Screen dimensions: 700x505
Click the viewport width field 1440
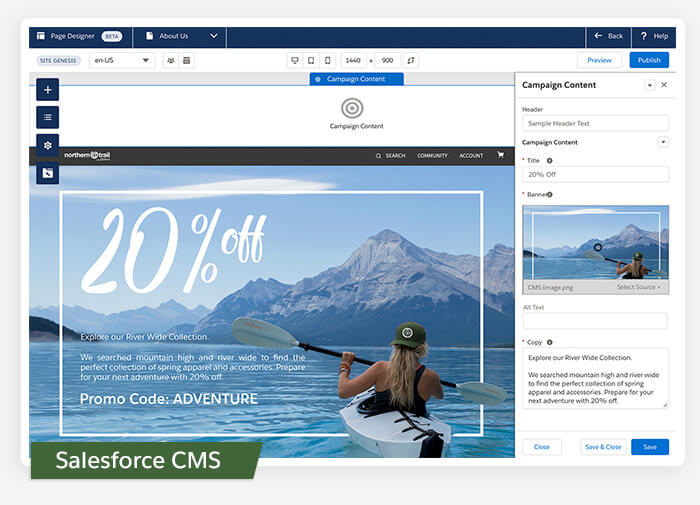coord(353,60)
